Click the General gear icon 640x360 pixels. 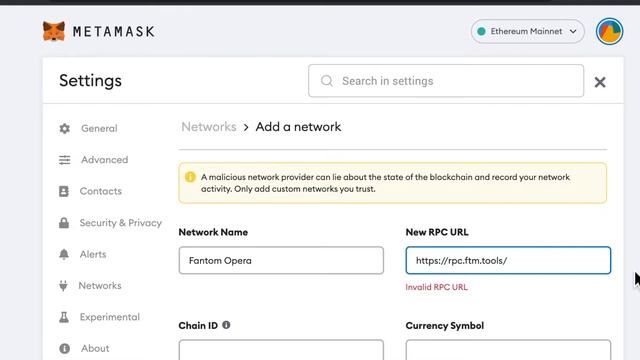pyautogui.click(x=64, y=129)
